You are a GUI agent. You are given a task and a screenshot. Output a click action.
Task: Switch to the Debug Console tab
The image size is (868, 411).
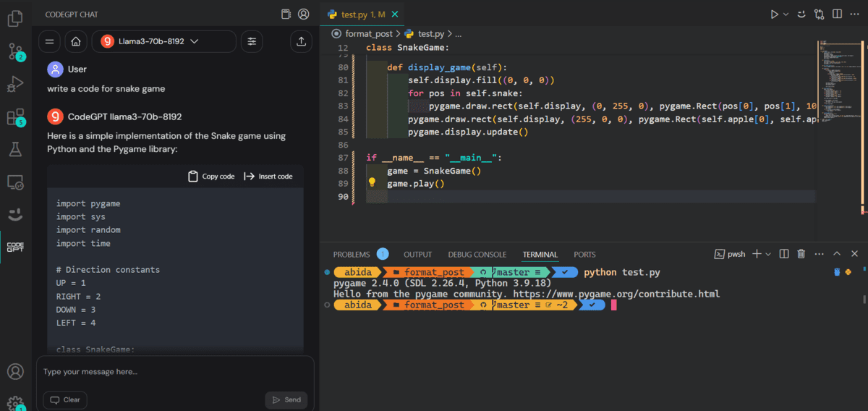pos(477,255)
